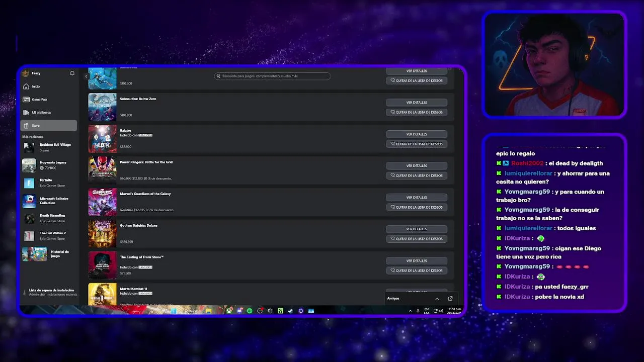View details for Gotham Knights: Deluxe
This screenshot has height=362, width=644.
(417, 229)
